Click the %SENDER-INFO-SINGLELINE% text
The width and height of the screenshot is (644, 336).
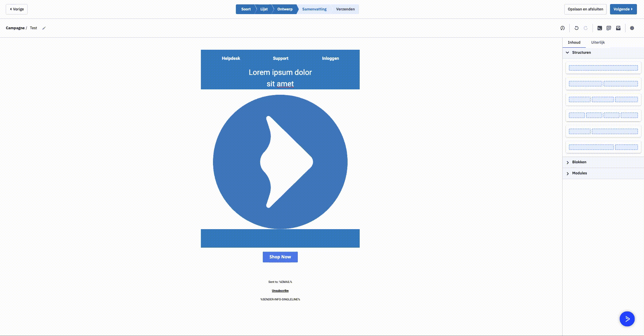click(x=280, y=299)
